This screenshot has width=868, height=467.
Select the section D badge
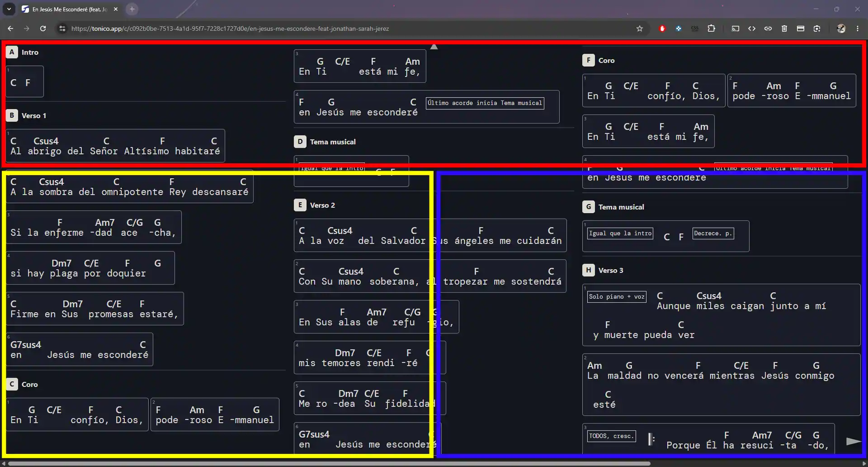300,142
